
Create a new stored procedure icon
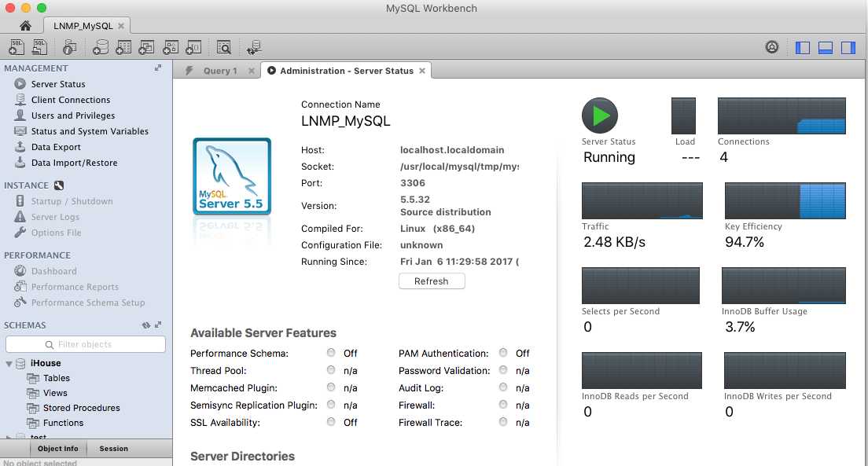coord(170,48)
